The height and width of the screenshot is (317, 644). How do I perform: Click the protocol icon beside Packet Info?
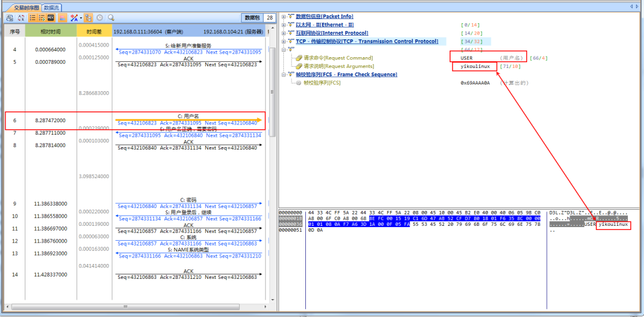point(291,17)
